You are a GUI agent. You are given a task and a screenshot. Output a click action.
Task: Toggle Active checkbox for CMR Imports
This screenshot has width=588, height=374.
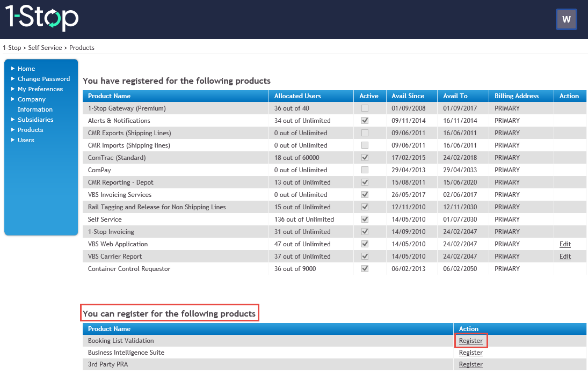365,145
